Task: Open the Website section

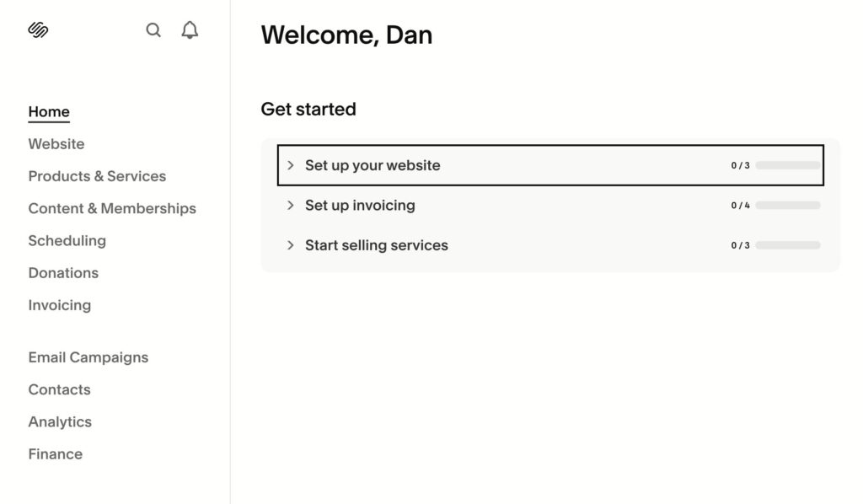Action: click(x=56, y=143)
